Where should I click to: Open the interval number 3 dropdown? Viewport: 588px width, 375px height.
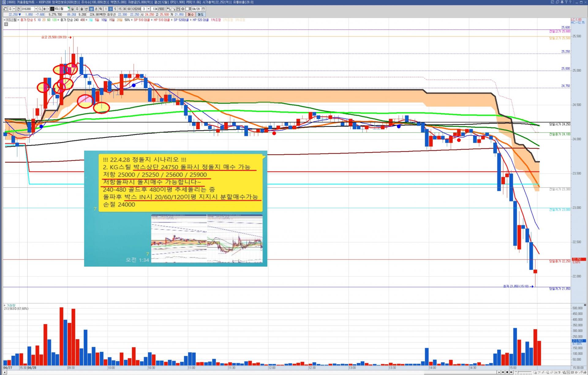149,9
